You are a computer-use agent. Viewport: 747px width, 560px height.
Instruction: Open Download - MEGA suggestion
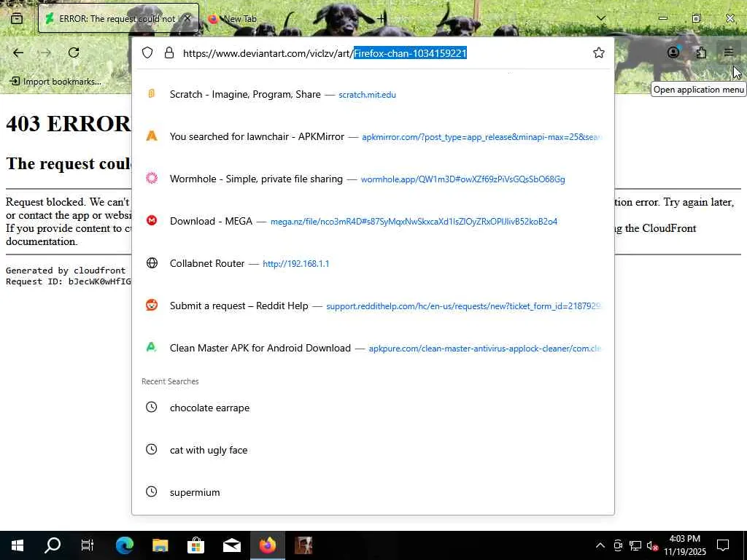pyautogui.click(x=373, y=221)
